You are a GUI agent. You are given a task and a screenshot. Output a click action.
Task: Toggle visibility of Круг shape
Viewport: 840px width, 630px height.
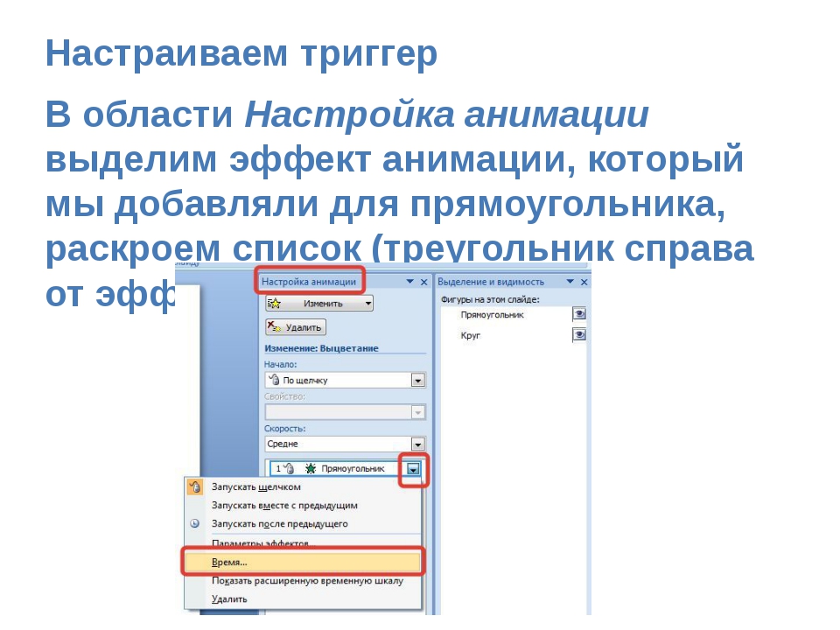[579, 335]
